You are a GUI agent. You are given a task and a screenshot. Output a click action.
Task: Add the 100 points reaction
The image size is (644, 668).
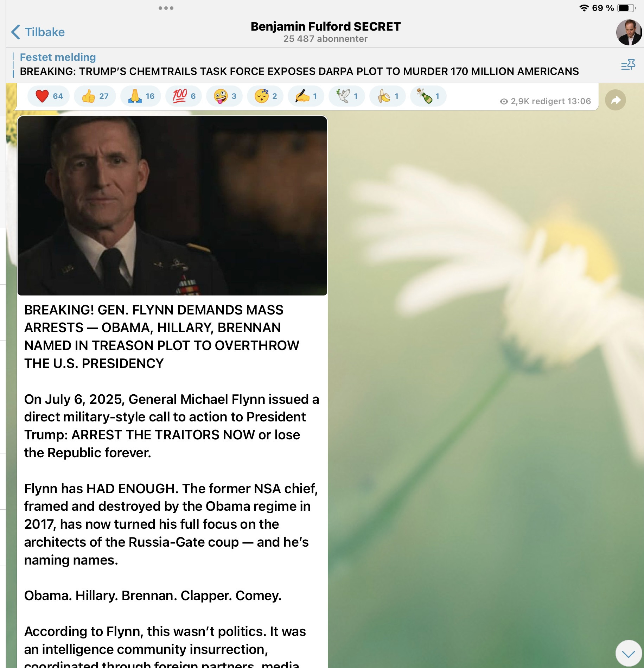pyautogui.click(x=184, y=96)
